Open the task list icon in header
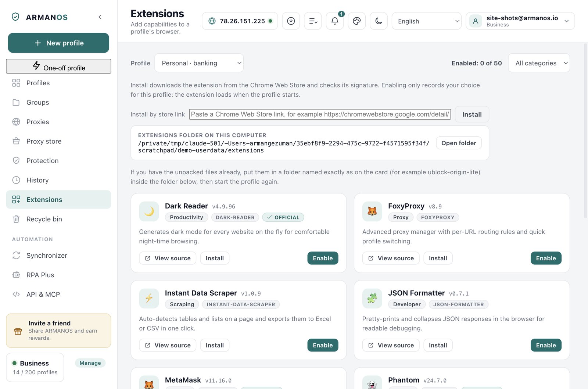This screenshot has width=588, height=389. click(313, 21)
